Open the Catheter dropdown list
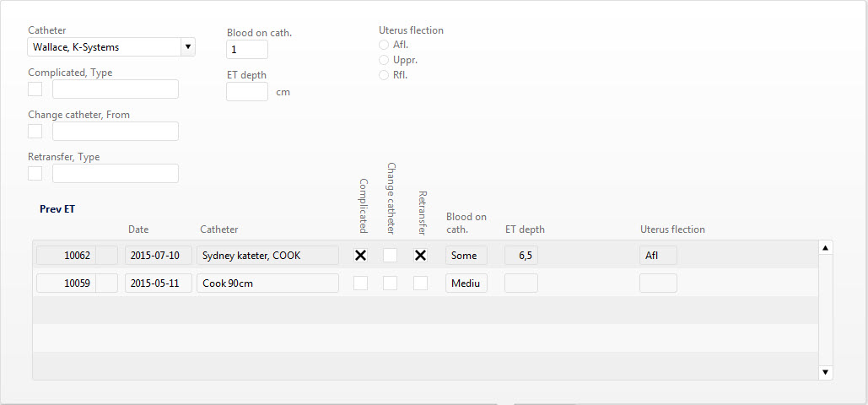The height and width of the screenshot is (405, 868). (188, 47)
